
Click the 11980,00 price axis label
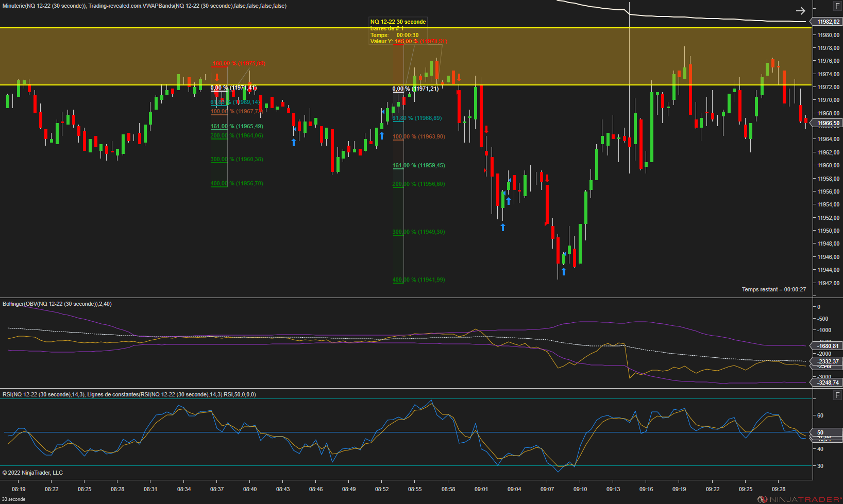(x=829, y=35)
